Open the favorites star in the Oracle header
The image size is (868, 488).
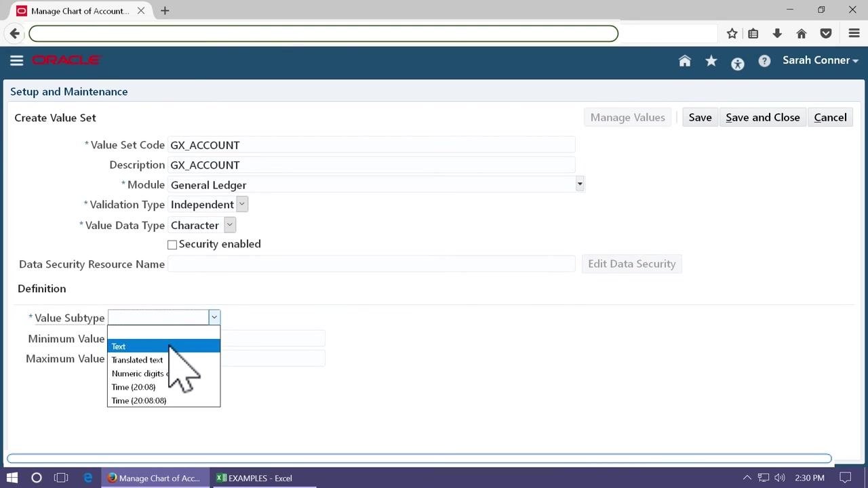(x=711, y=61)
